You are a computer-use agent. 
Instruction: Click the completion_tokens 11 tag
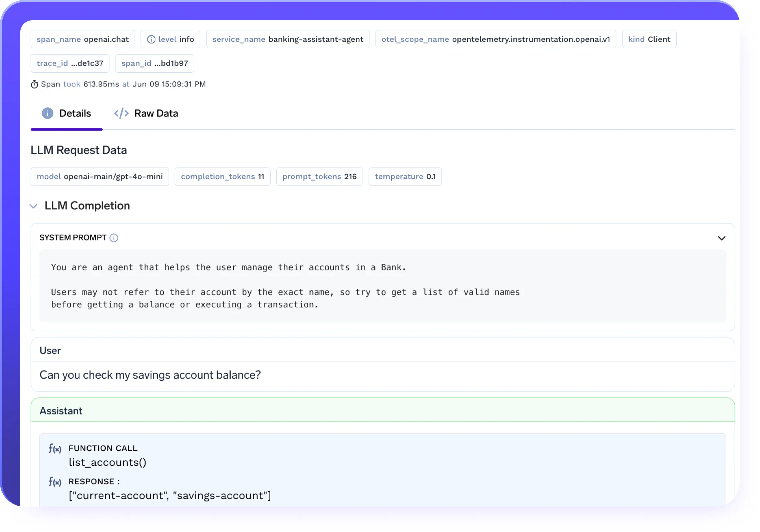coord(223,177)
